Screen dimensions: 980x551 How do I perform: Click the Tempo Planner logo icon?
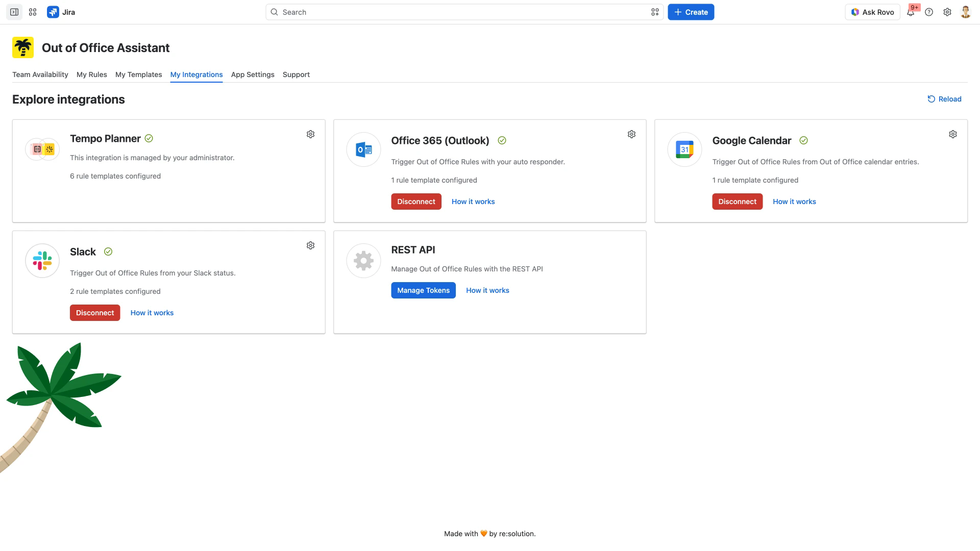pos(42,149)
